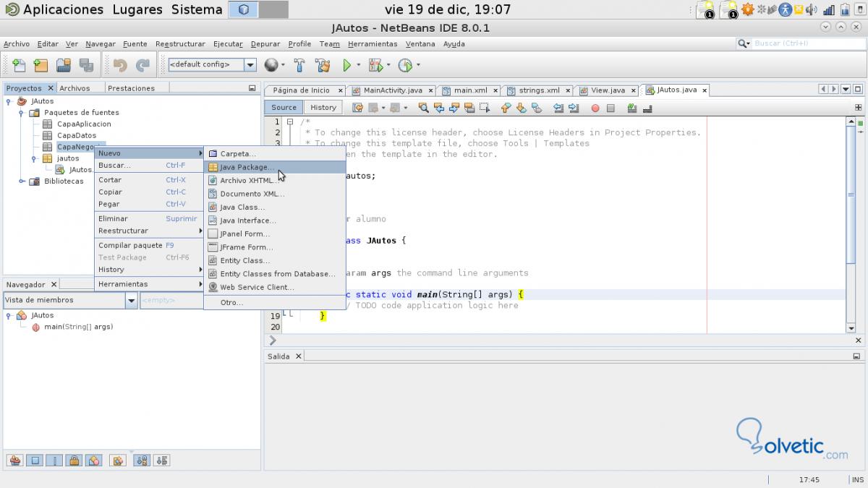Toggle sort by source in Navigator
The height and width of the screenshot is (488, 868).
tap(161, 460)
